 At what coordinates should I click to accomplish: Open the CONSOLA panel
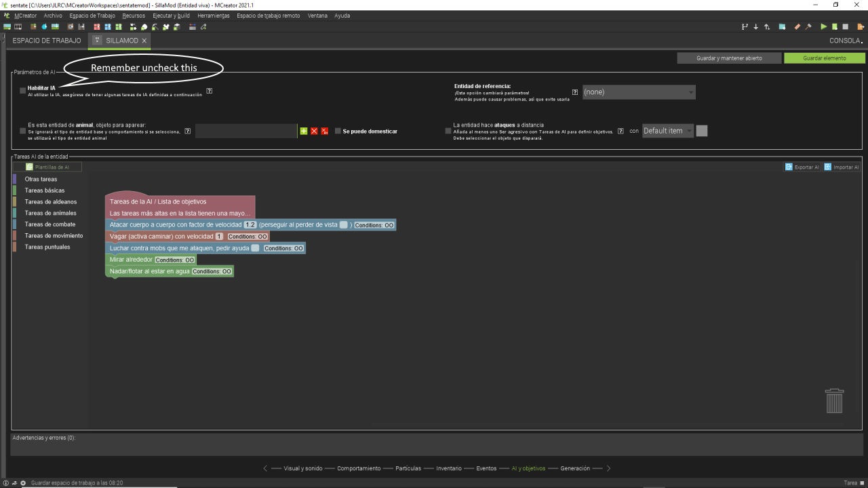tap(846, 41)
